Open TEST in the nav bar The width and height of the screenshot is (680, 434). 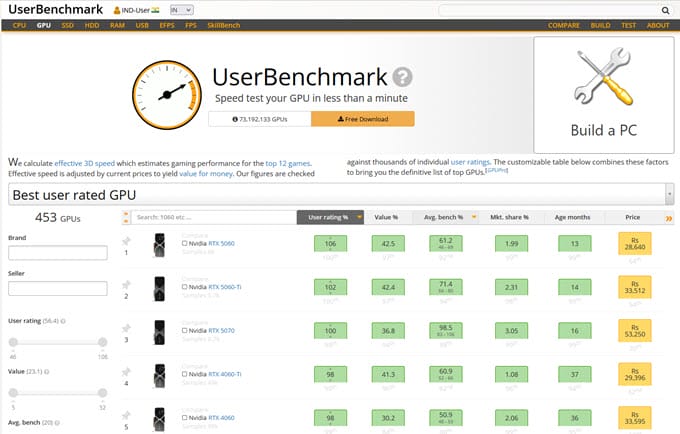point(628,25)
